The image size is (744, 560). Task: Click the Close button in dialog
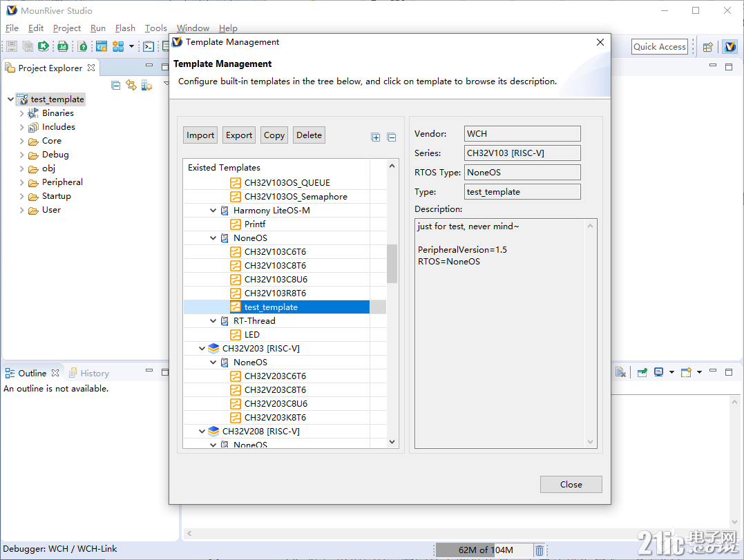click(571, 484)
